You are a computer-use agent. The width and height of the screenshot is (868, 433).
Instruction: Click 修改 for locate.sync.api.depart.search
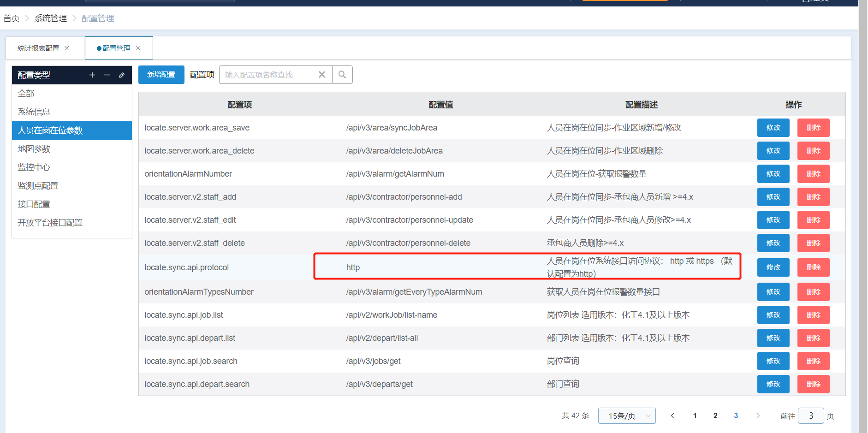(773, 384)
